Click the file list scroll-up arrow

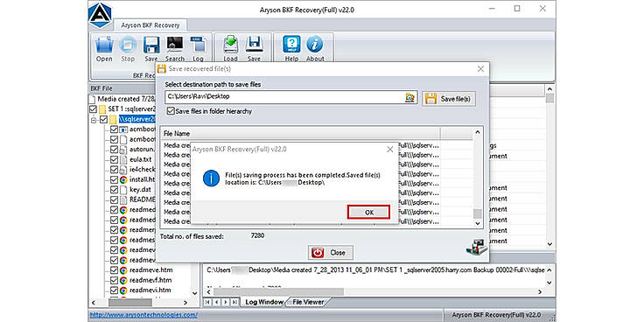[478, 132]
